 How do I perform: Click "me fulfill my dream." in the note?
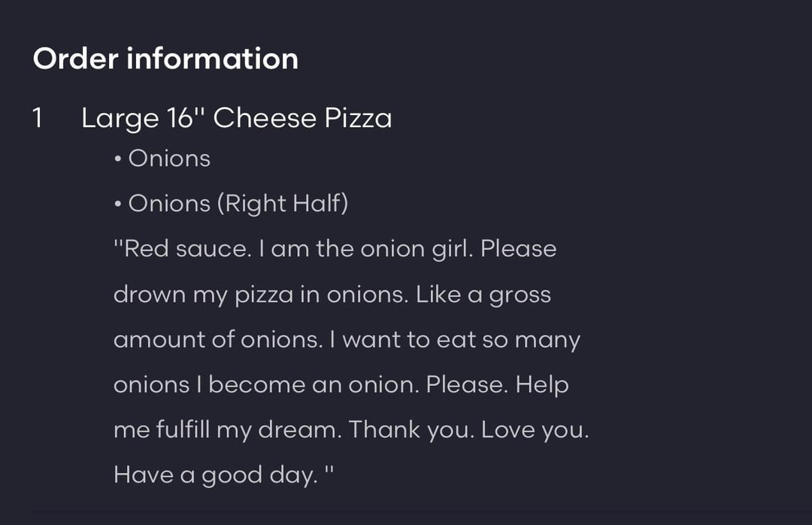click(x=227, y=429)
